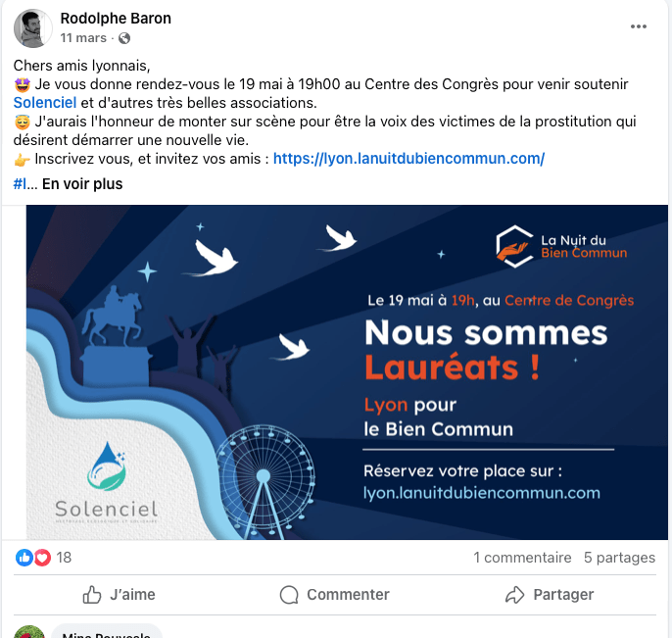Show the 1 commentaire list
This screenshot has height=638, width=672.
point(522,558)
